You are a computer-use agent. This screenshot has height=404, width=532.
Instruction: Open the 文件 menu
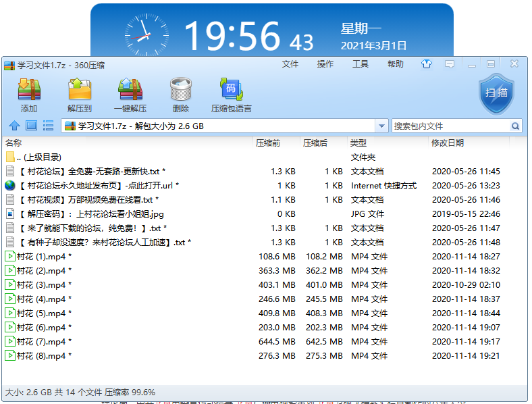[290, 64]
